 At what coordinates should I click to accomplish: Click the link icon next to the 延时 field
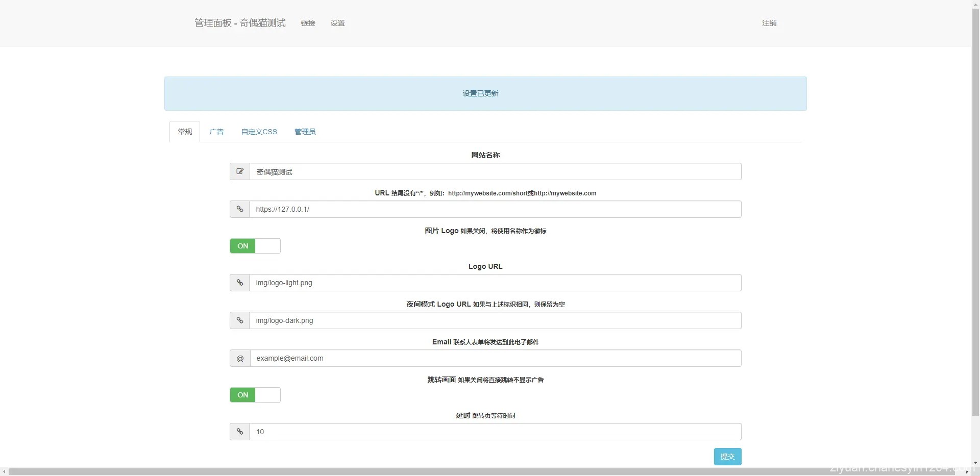[x=240, y=432]
